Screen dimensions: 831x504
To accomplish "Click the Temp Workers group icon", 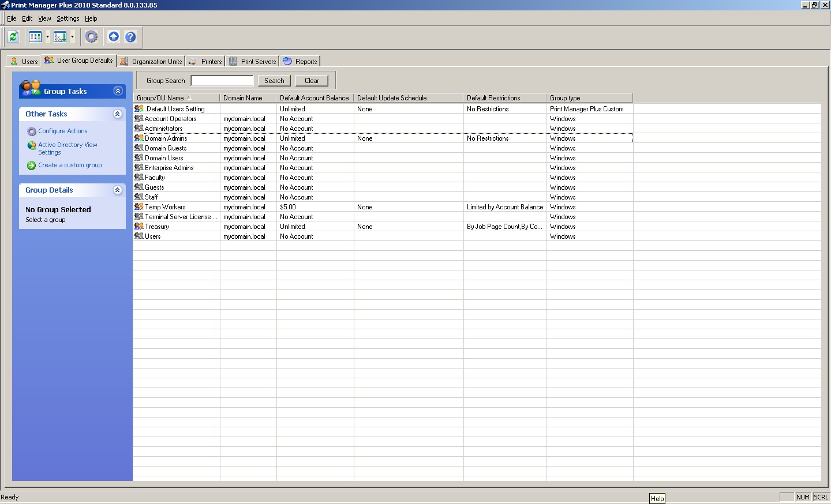I will click(139, 206).
